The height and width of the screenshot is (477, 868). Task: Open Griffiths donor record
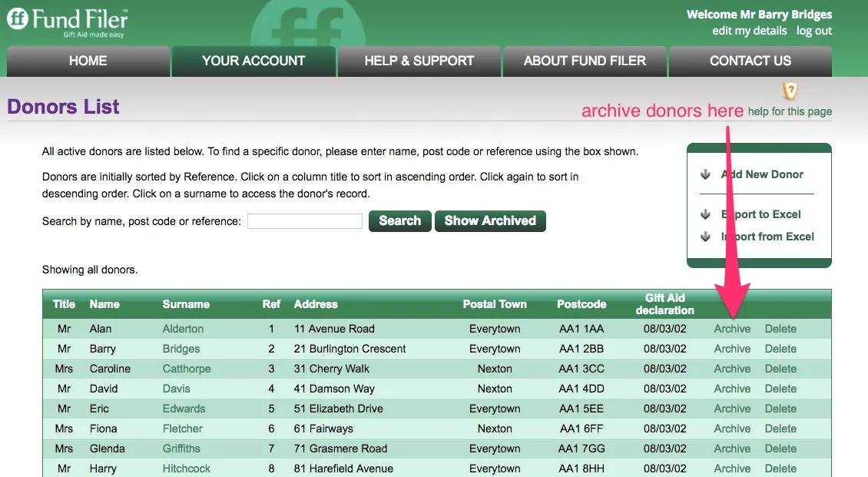click(x=181, y=449)
